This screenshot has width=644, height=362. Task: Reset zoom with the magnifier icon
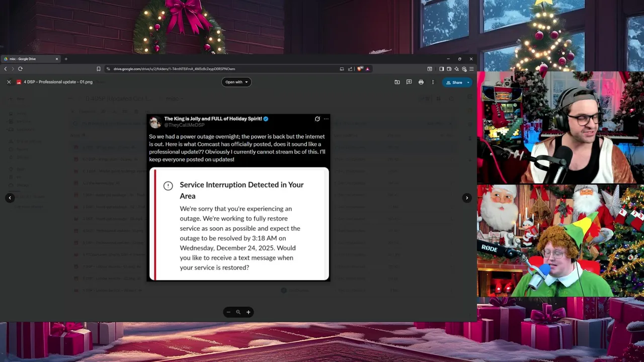[238, 312]
